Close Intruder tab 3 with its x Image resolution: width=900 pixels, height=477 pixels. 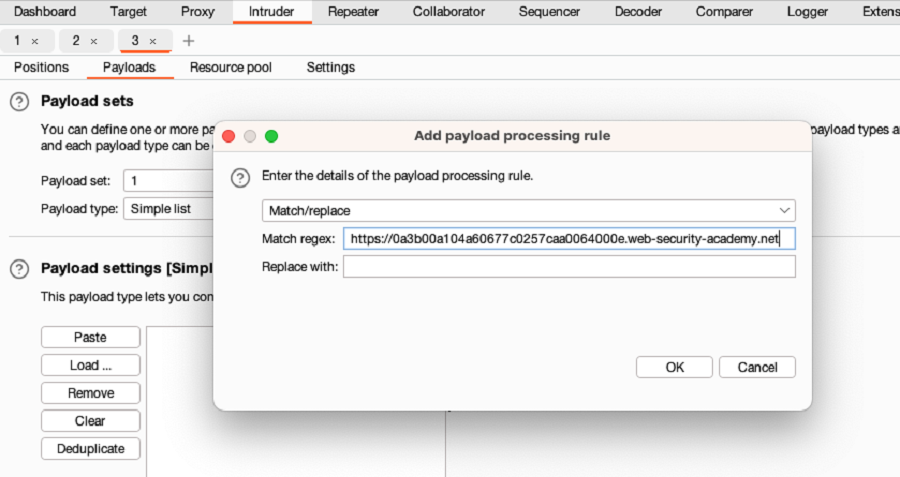coord(153,41)
